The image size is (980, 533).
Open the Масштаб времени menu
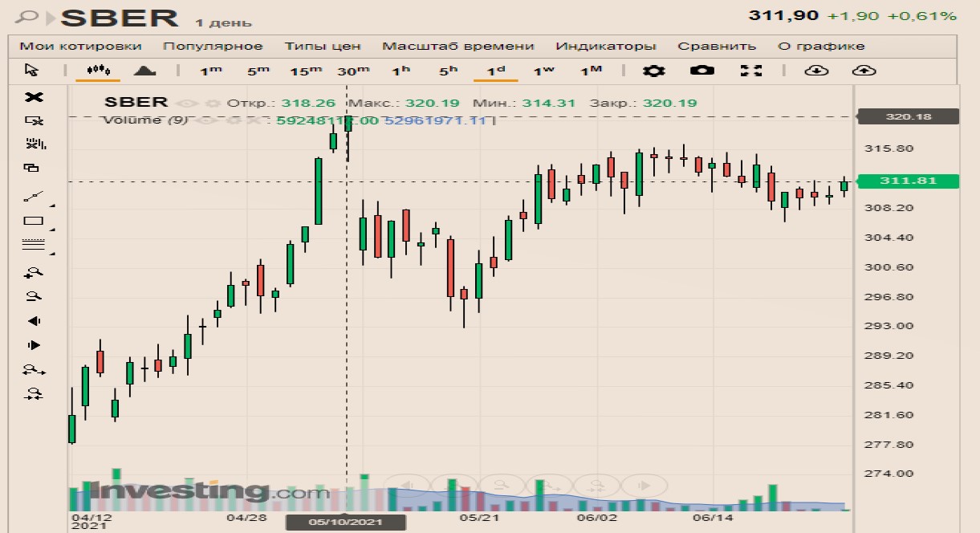click(457, 46)
